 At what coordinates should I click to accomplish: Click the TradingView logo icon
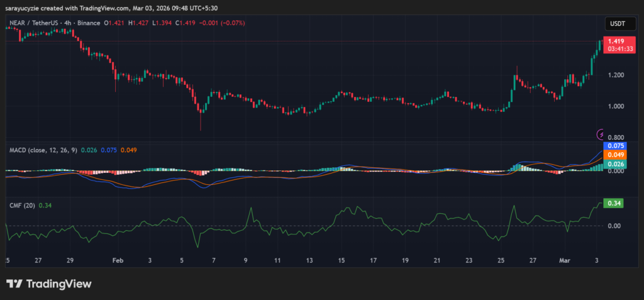pyautogui.click(x=15, y=284)
